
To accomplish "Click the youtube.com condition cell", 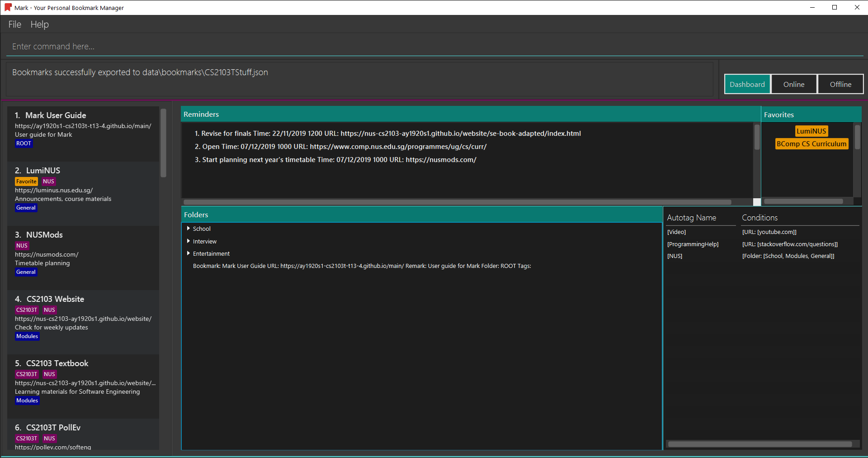I will pyautogui.click(x=769, y=232).
